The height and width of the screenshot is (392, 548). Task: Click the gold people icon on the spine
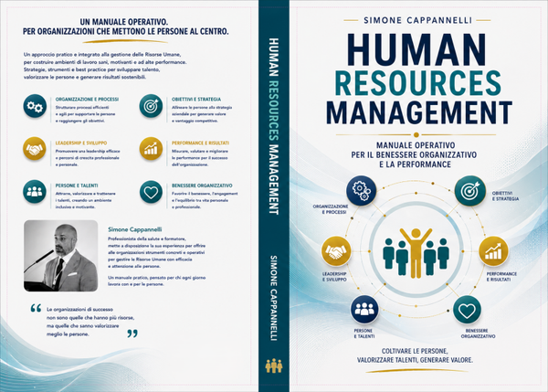point(274,366)
